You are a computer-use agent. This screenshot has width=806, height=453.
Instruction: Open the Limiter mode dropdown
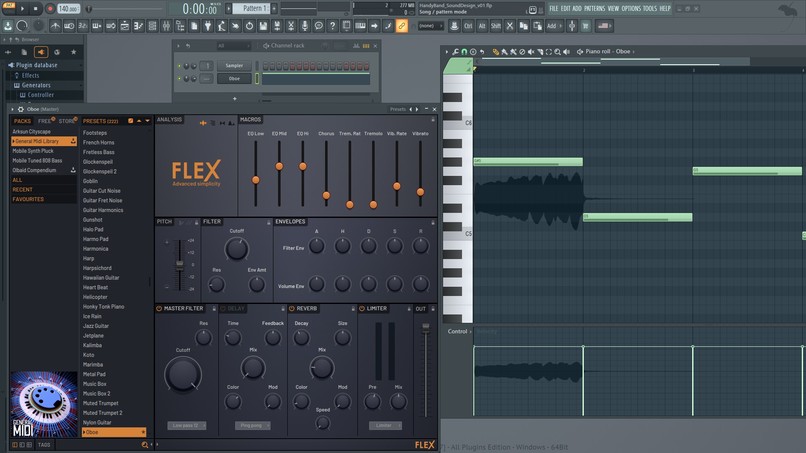(385, 426)
